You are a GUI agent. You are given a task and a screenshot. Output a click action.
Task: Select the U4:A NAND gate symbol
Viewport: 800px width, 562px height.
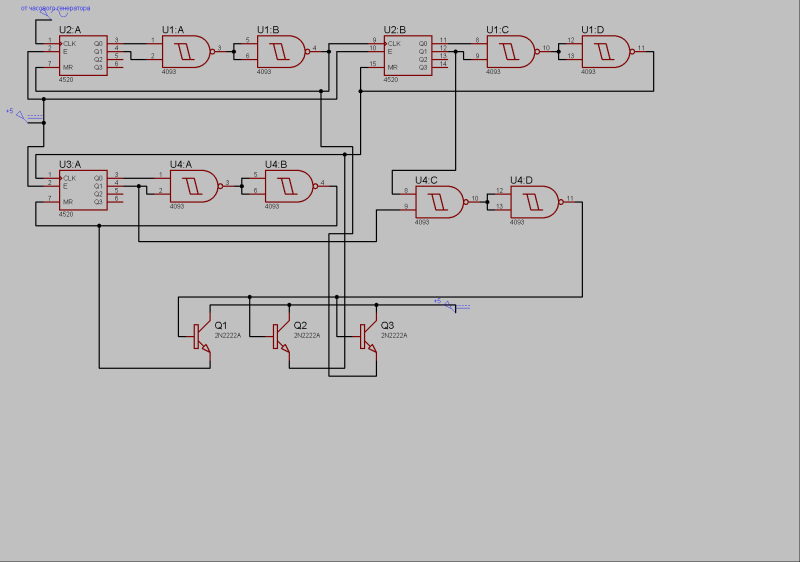(x=195, y=186)
